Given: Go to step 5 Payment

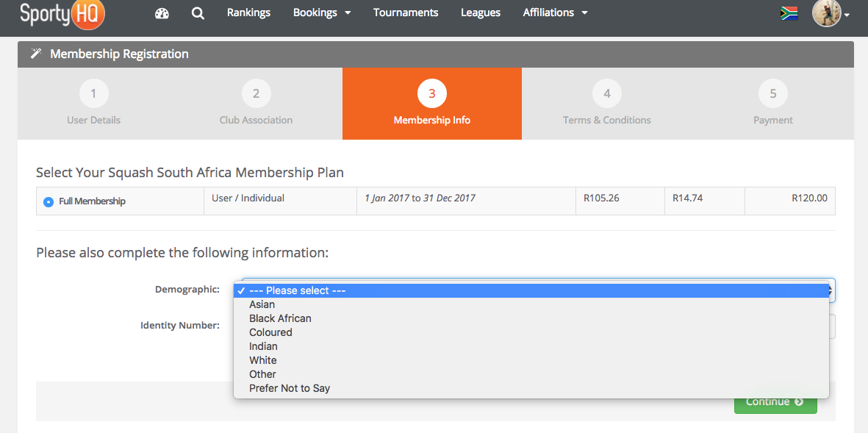Looking at the screenshot, I should (772, 104).
